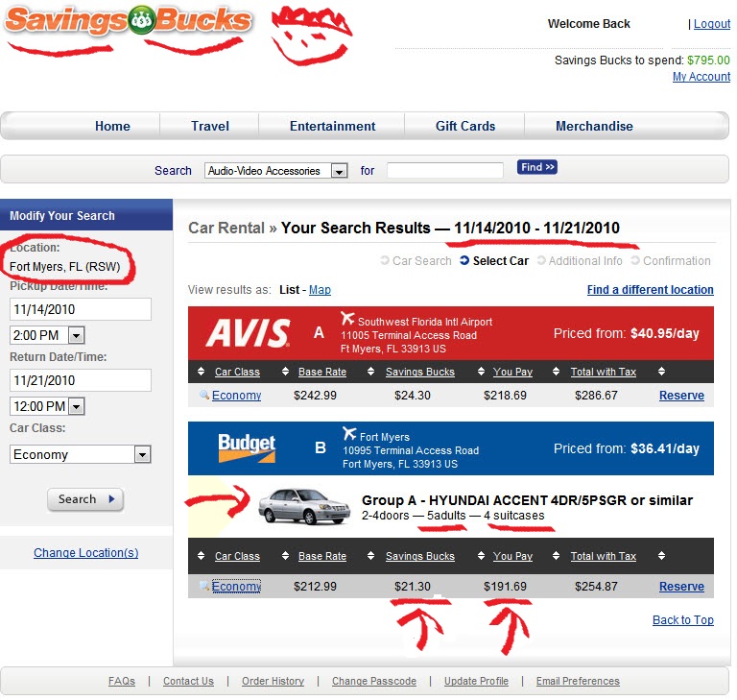Screen dimensions: 737x700
Task: Click Back to Top link
Action: (x=683, y=620)
